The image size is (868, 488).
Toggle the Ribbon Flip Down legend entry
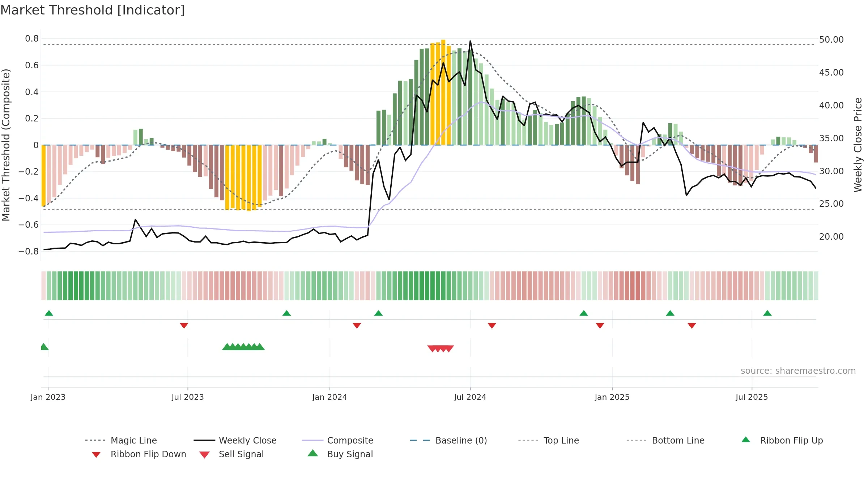tap(139, 454)
